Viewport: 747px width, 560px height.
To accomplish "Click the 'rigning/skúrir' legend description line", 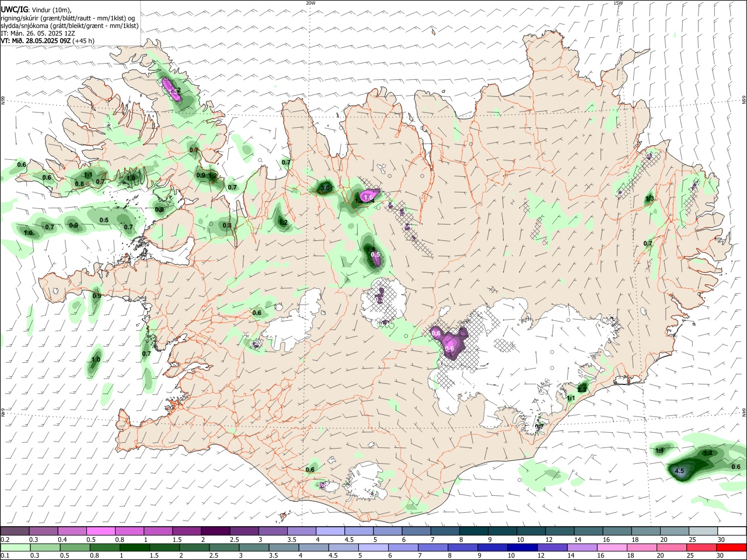I will pos(68,17).
